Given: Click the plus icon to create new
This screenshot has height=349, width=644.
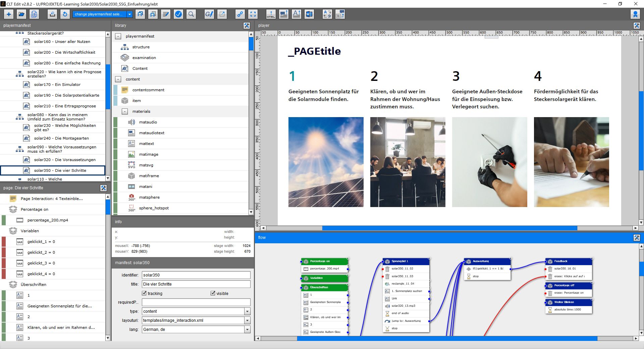Looking at the screenshot, I should coord(9,14).
